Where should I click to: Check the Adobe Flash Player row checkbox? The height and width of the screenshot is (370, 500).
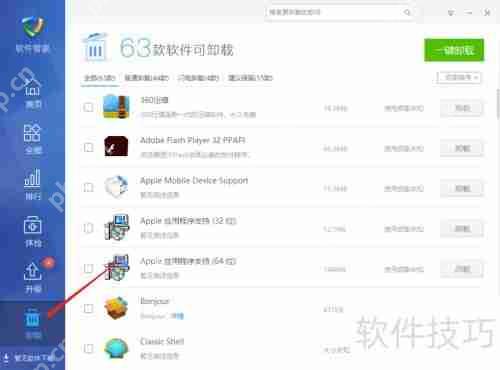coord(88,147)
